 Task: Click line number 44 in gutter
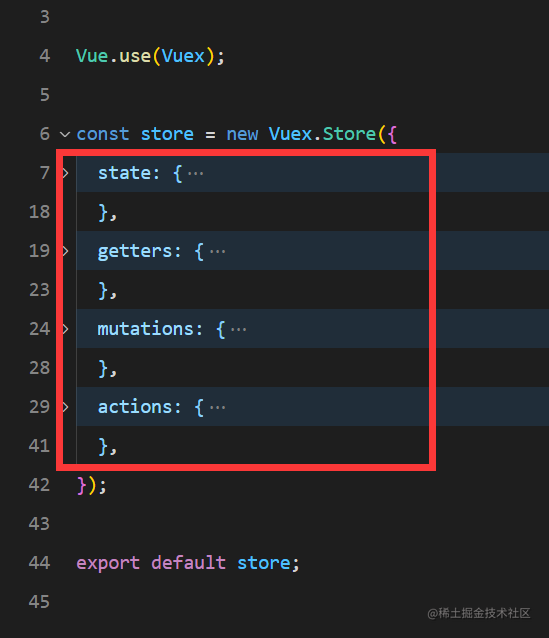tap(39, 563)
